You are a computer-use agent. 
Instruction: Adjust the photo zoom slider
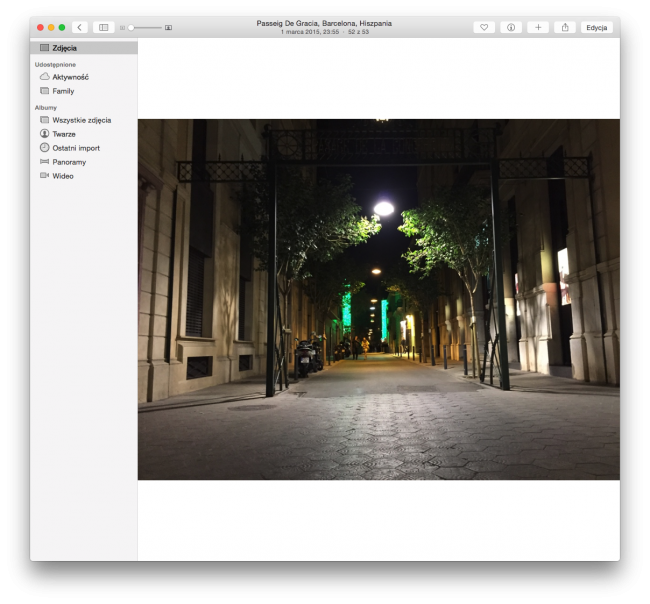click(x=144, y=28)
